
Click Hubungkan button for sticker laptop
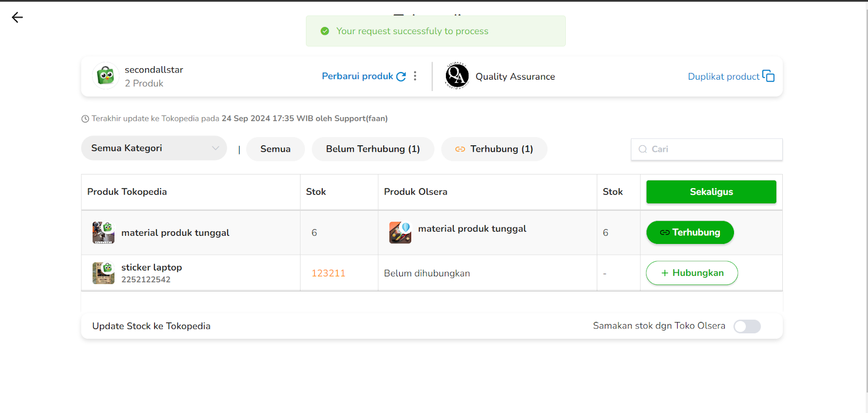click(x=692, y=273)
